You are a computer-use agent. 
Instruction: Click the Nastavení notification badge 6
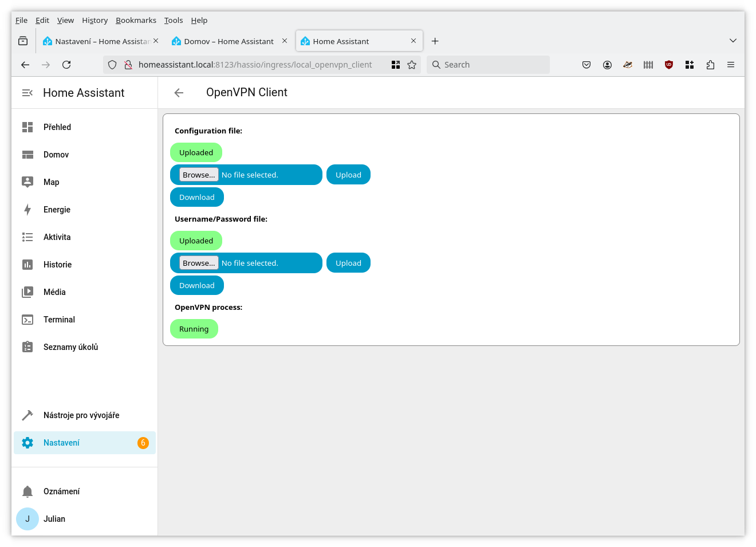click(x=143, y=443)
